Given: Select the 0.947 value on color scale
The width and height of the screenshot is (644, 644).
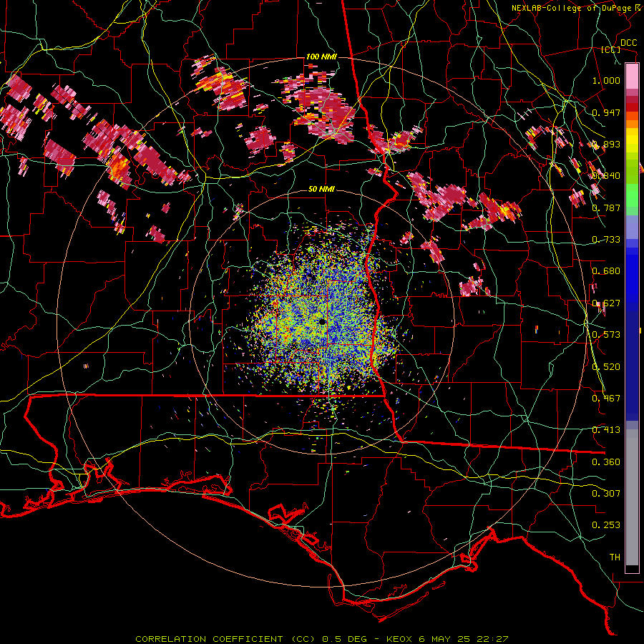Looking at the screenshot, I should 606,112.
